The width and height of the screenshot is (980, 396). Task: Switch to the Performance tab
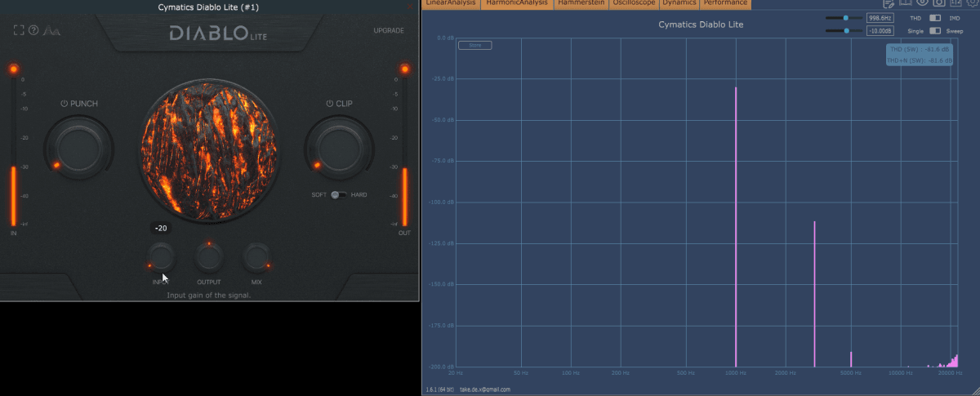click(725, 4)
